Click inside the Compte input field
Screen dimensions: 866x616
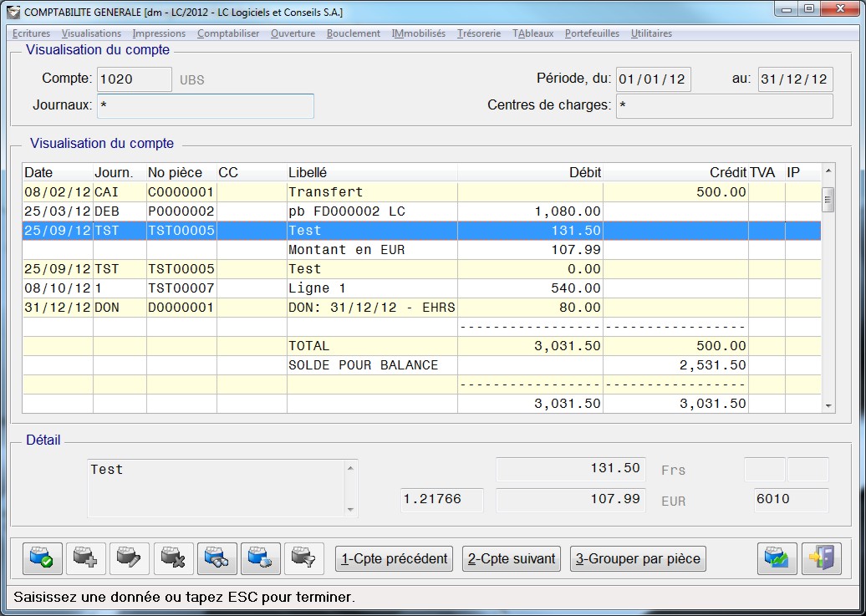[x=134, y=79]
